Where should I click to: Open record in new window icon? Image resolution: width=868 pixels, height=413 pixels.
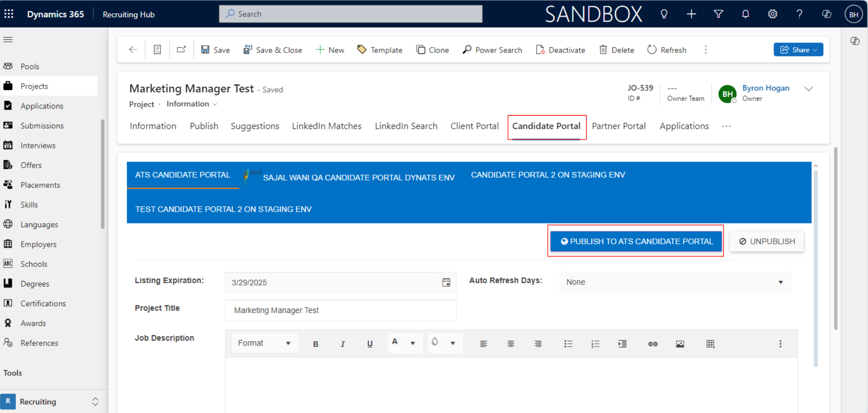click(181, 50)
